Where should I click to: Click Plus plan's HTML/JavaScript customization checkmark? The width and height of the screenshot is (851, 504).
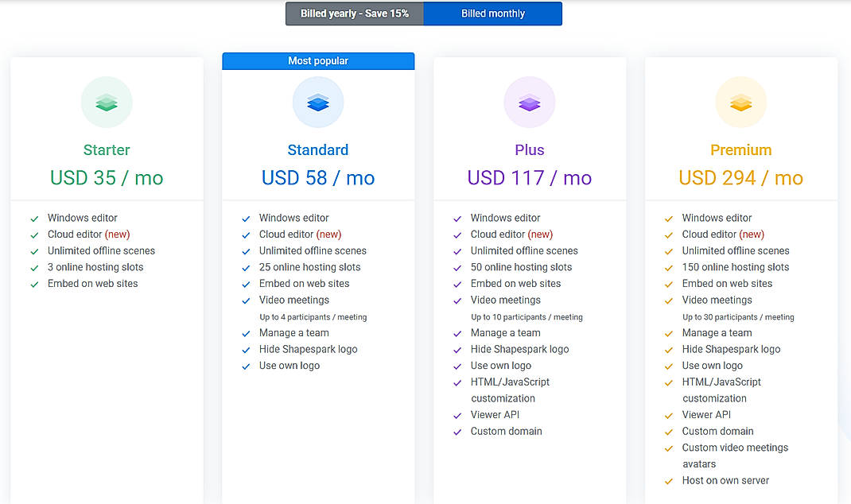(x=457, y=383)
